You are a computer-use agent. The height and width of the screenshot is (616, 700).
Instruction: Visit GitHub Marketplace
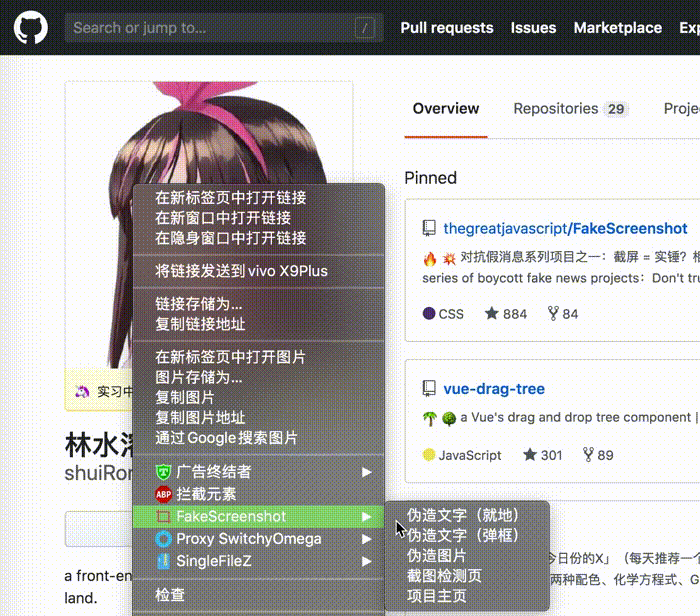[x=617, y=28]
